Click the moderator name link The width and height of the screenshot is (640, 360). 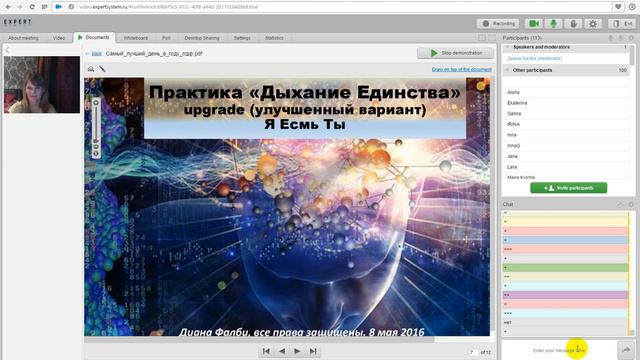(x=534, y=58)
